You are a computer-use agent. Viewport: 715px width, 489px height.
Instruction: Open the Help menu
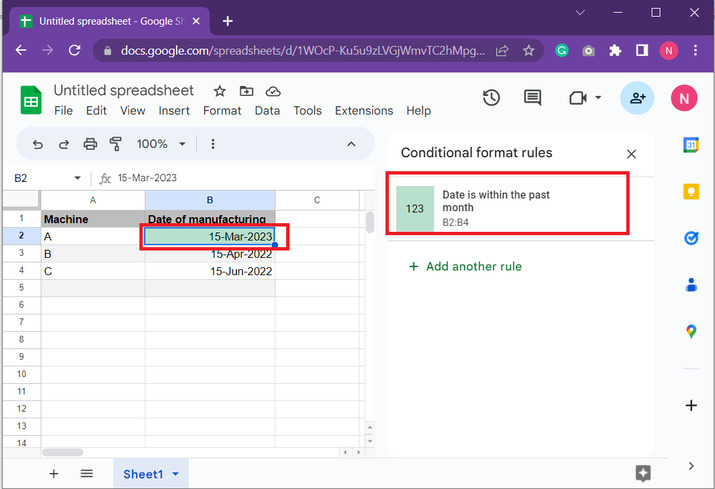[x=419, y=111]
